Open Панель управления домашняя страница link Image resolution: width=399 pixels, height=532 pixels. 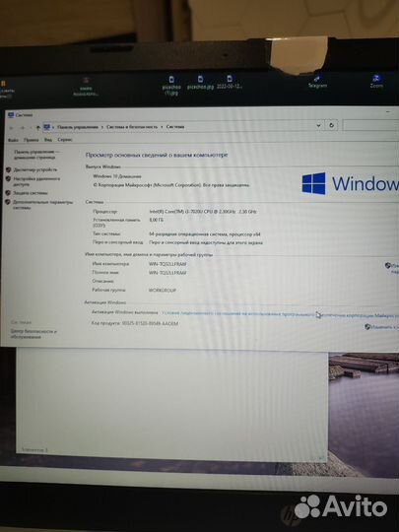(x=35, y=155)
